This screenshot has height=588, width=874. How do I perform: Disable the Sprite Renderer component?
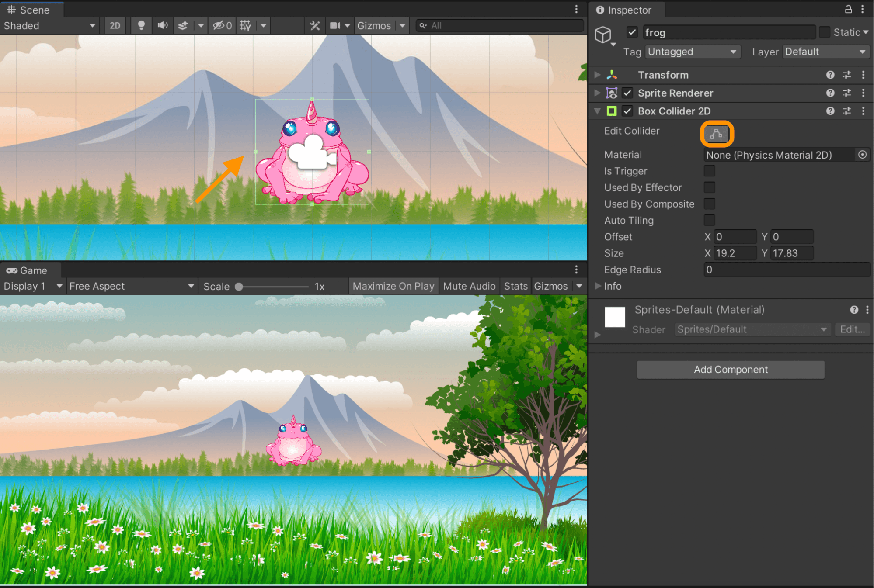[627, 93]
